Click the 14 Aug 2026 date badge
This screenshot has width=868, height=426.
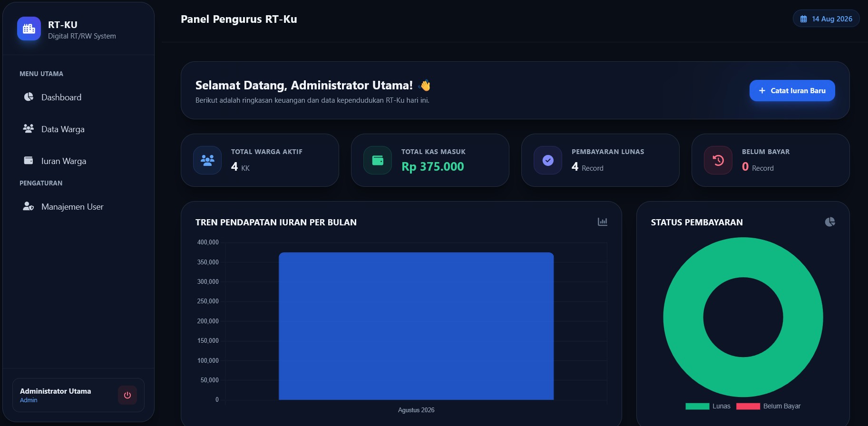[x=826, y=19]
